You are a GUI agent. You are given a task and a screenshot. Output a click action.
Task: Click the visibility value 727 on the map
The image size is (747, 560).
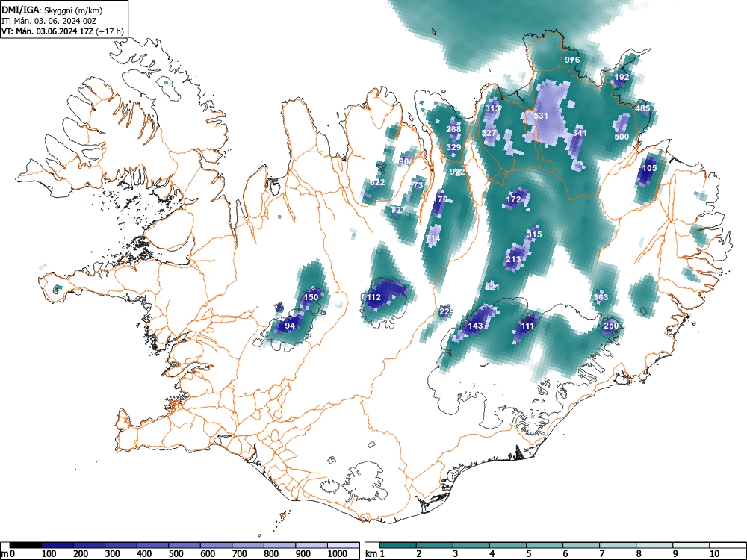click(398, 210)
